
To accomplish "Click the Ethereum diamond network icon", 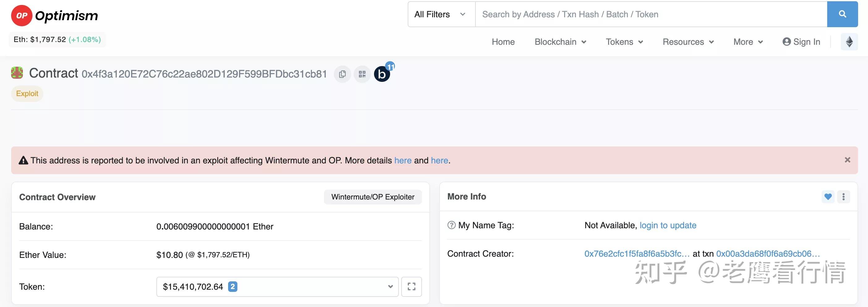I will (x=849, y=42).
